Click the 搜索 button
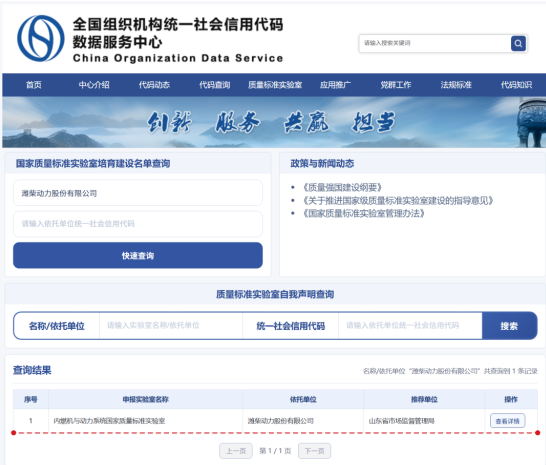The width and height of the screenshot is (546, 465). pyautogui.click(x=509, y=326)
